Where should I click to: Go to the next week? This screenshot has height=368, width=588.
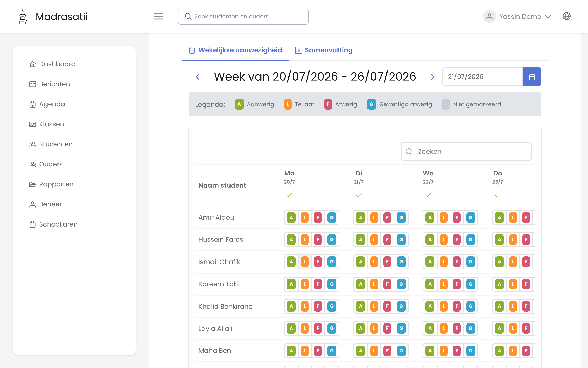click(x=432, y=77)
